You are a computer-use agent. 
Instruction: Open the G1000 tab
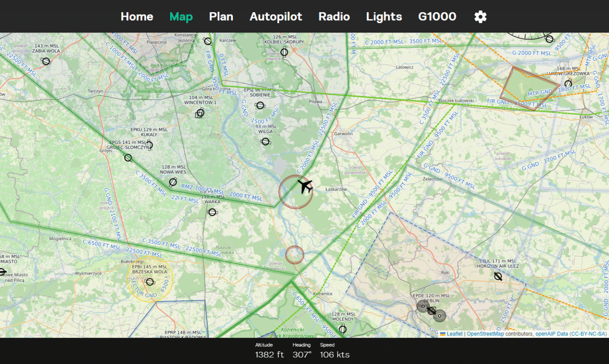pos(437,17)
